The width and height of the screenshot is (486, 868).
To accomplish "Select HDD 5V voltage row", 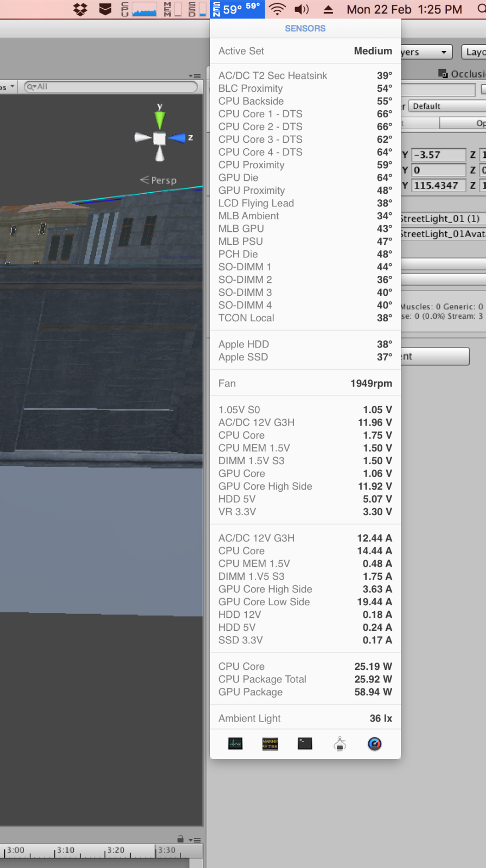I will [305, 499].
